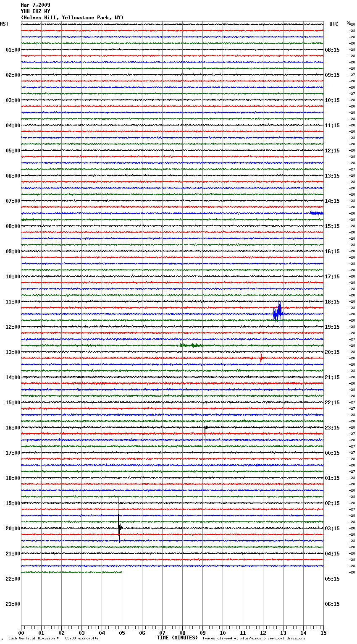Click the end of the final green trace
357x644 pixels.
(x=121, y=572)
